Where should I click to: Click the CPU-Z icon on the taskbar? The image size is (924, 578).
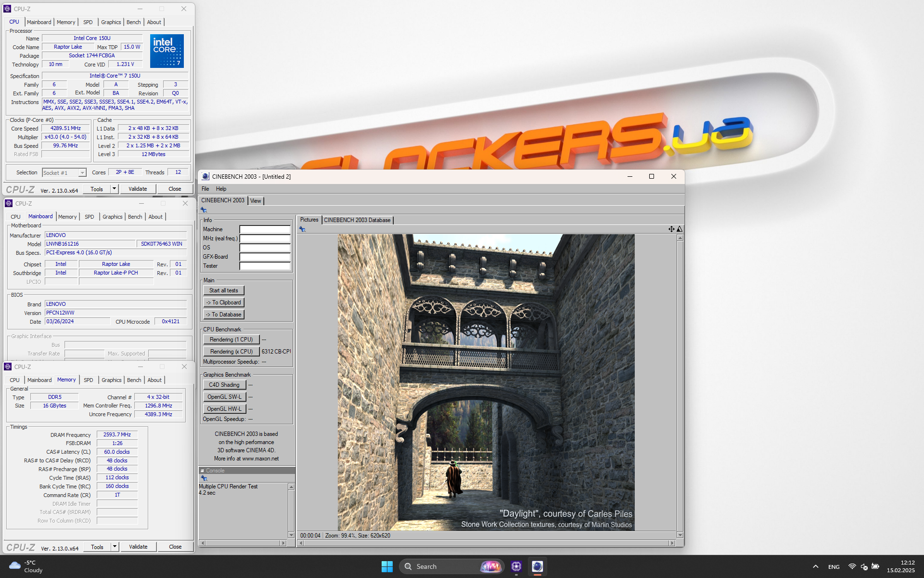point(516,566)
